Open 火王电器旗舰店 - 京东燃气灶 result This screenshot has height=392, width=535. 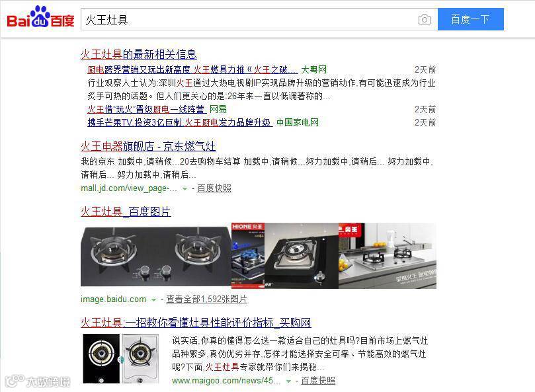[x=148, y=146]
